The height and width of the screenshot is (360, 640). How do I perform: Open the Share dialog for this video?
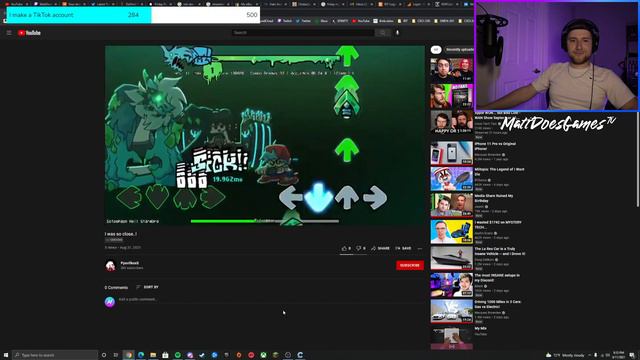380,248
